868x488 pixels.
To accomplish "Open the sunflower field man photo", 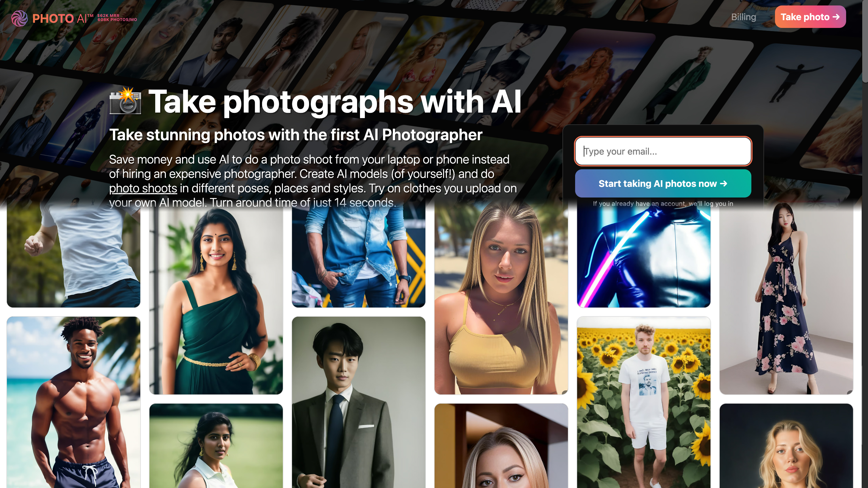I will point(644,402).
